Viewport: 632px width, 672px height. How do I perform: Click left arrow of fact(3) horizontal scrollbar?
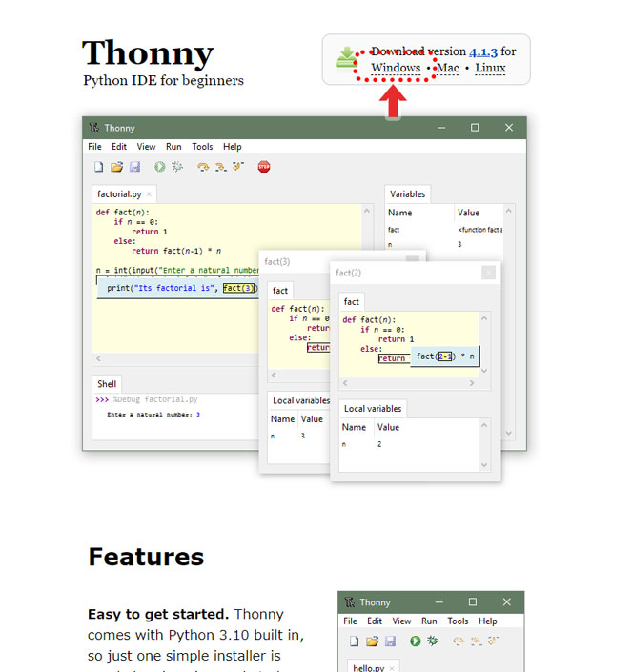[x=274, y=375]
